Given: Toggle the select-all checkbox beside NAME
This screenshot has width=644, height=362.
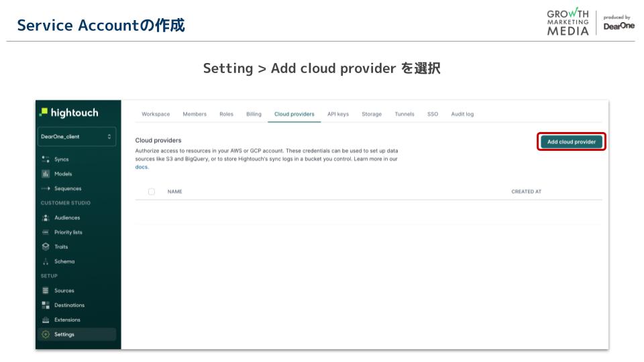Looking at the screenshot, I should coord(152,192).
